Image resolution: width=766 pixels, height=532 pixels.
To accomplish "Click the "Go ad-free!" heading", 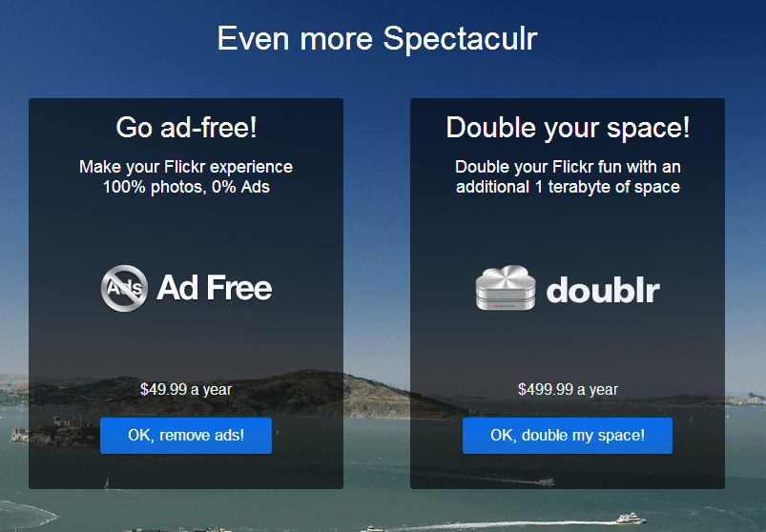I will point(186,128).
